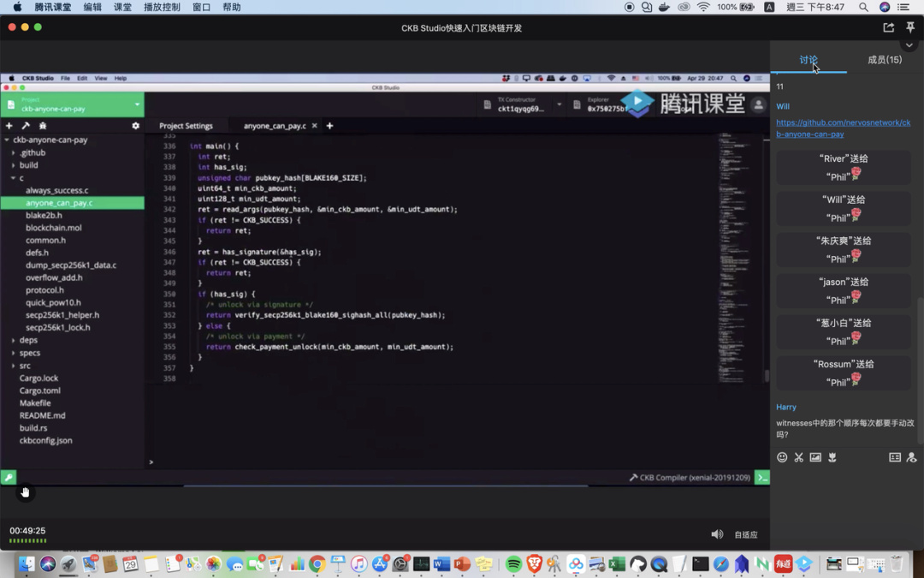This screenshot has width=924, height=578.
Task: Switch to the 讨论 discussion tab
Action: [808, 60]
